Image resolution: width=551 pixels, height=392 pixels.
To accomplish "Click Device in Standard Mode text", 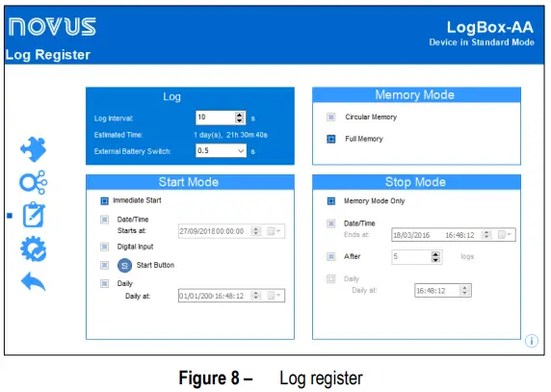I will click(x=482, y=42).
